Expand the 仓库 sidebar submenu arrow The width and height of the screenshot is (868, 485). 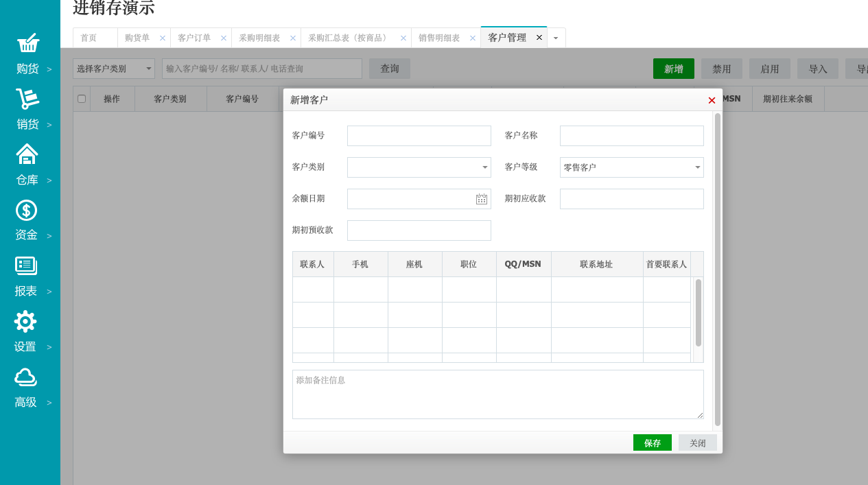(x=49, y=180)
